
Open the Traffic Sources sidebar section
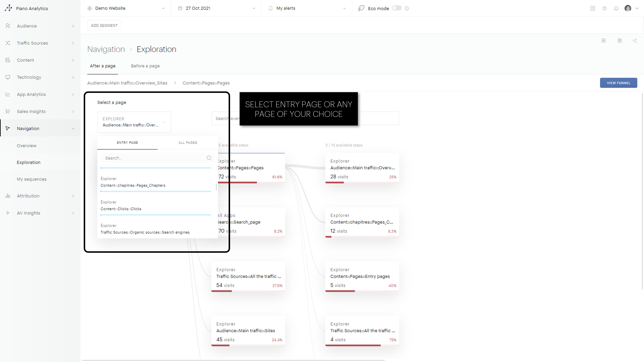click(32, 43)
